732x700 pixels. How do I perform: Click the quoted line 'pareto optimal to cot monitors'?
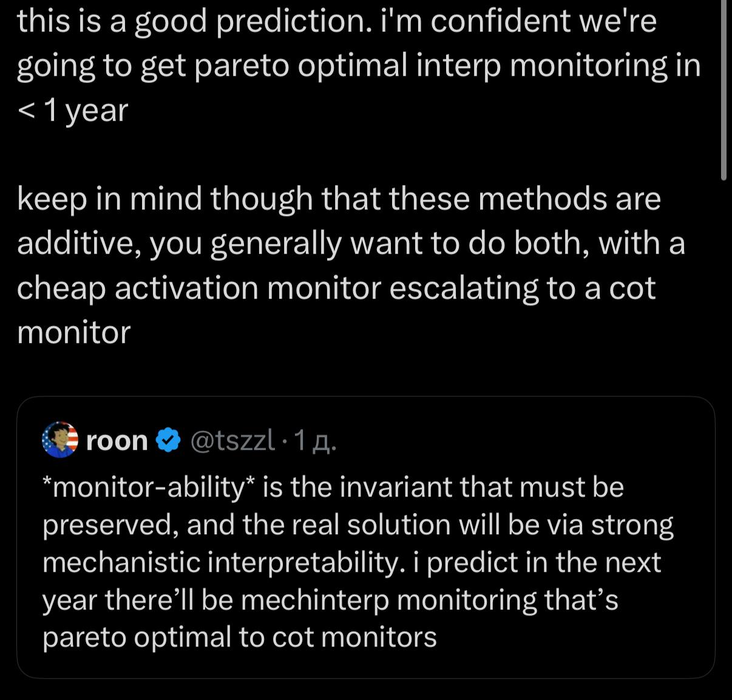(240, 637)
